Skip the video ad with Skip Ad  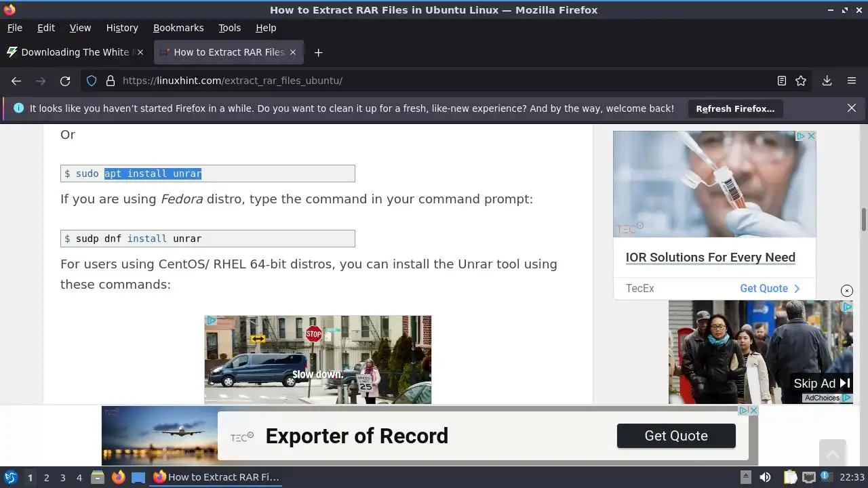[x=822, y=384]
